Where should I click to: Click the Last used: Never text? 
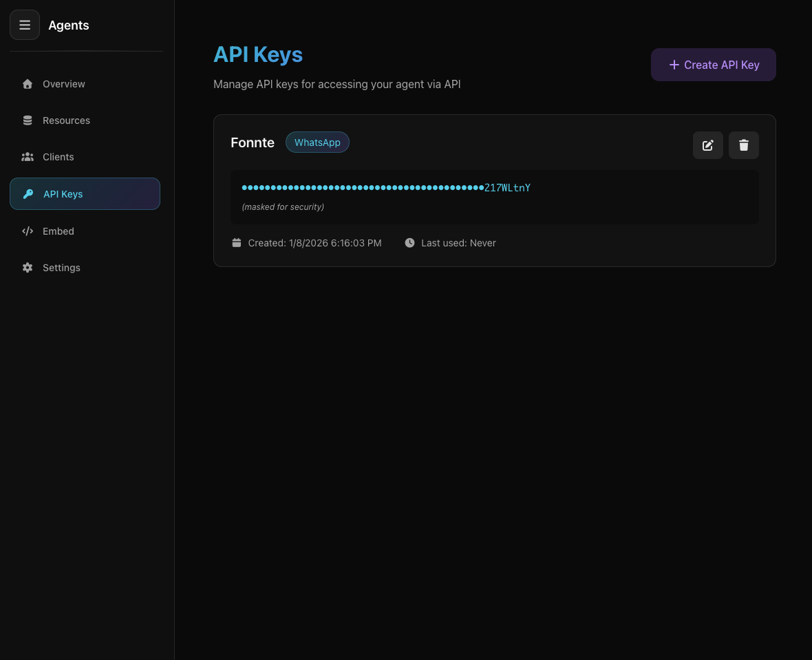tap(459, 242)
